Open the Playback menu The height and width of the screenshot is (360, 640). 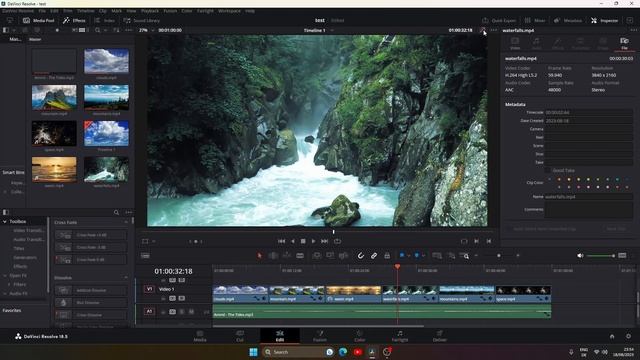150,11
